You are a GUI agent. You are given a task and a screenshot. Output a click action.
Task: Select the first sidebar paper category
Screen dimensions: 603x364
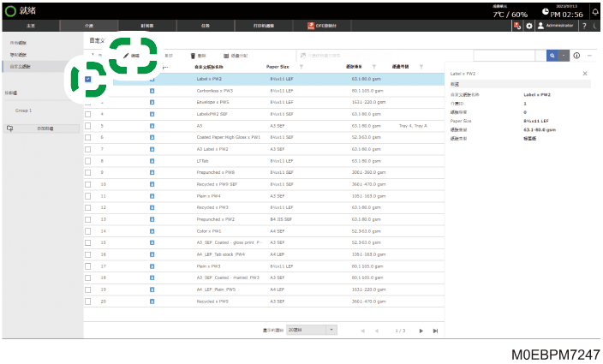click(18, 43)
